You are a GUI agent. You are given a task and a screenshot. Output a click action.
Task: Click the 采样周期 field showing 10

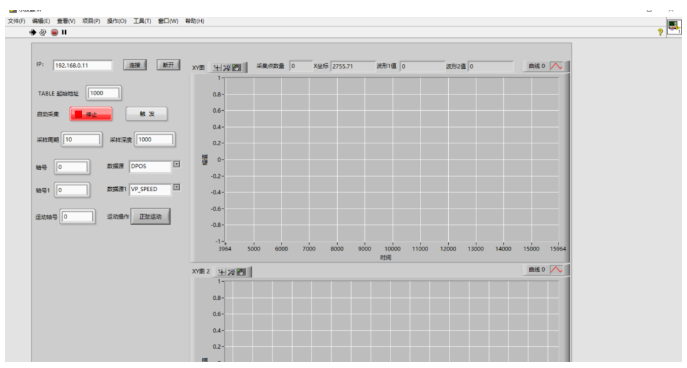click(81, 139)
